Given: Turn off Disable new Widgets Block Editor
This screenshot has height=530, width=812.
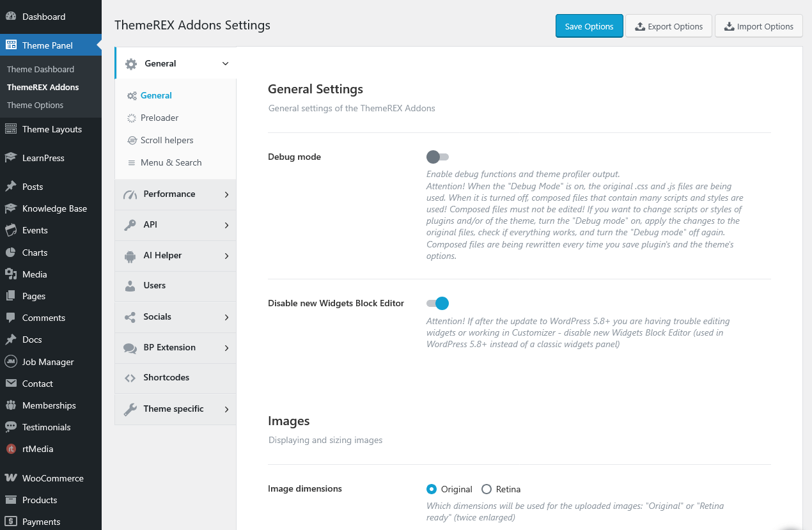Looking at the screenshot, I should click(x=438, y=303).
